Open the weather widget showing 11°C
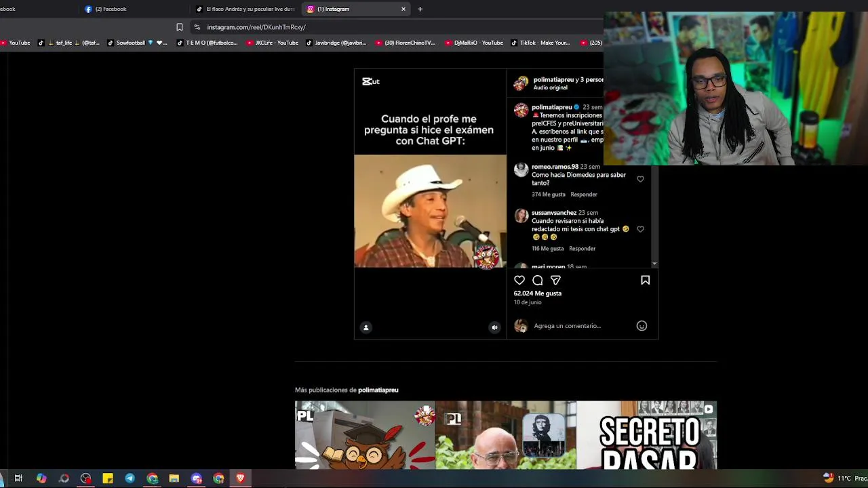Viewport: 868px width, 488px height. click(845, 479)
